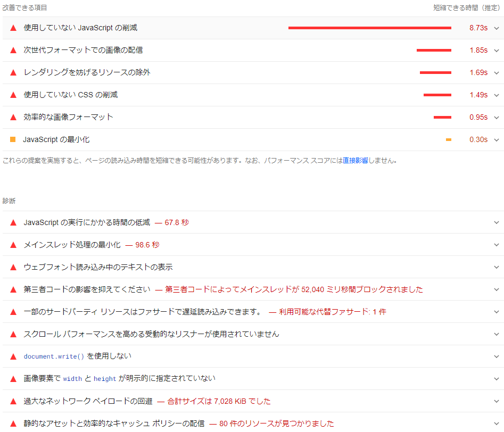
Task: Expand chevron for 効率的な画像フォーマット
Action: 497,118
